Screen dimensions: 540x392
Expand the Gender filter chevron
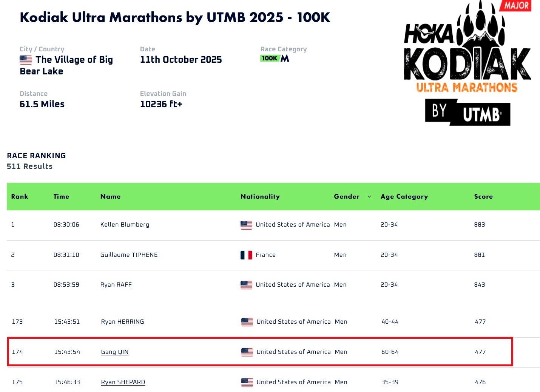[369, 196]
